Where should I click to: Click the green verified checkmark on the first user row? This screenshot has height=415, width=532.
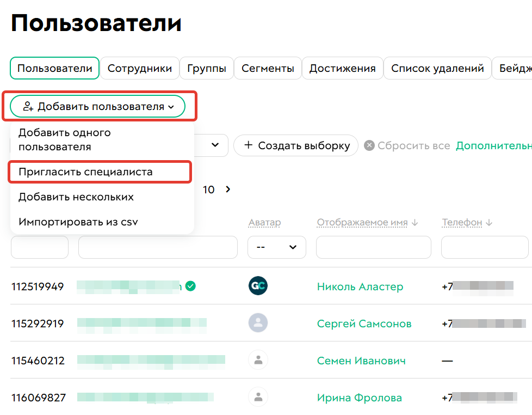click(191, 285)
